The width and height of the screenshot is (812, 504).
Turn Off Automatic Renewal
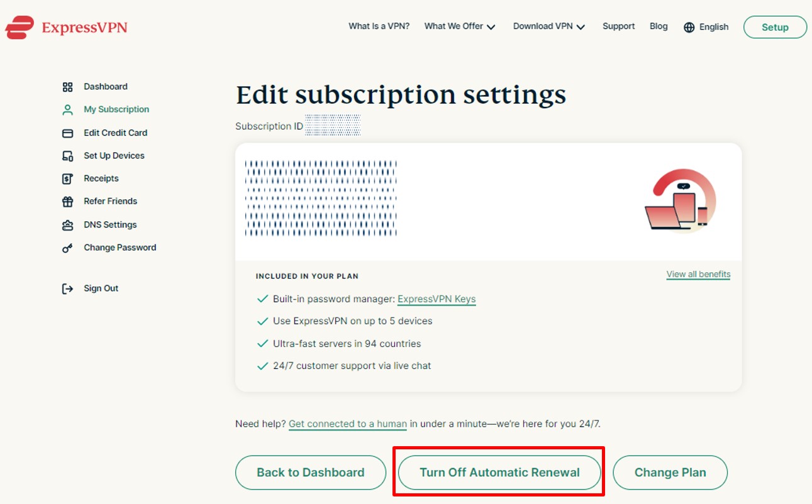coord(499,473)
